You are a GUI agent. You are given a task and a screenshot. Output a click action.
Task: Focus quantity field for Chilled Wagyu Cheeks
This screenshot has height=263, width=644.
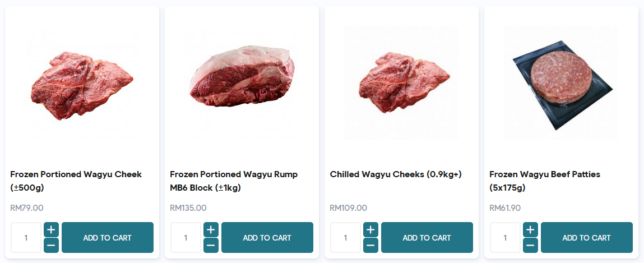[x=345, y=238]
